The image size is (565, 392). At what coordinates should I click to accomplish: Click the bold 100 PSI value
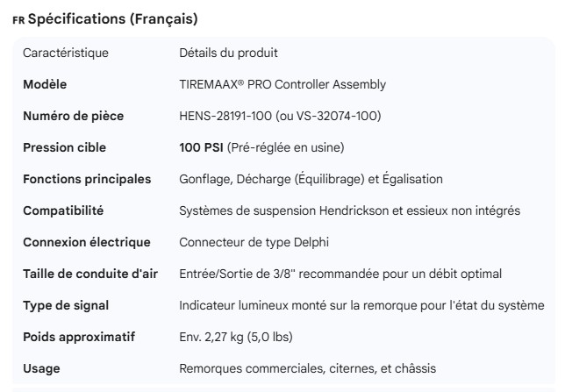click(201, 147)
